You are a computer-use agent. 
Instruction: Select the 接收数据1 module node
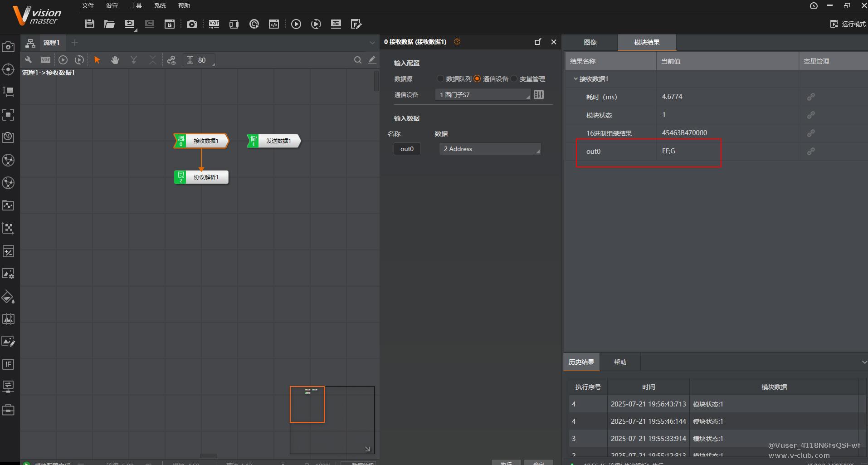click(201, 141)
